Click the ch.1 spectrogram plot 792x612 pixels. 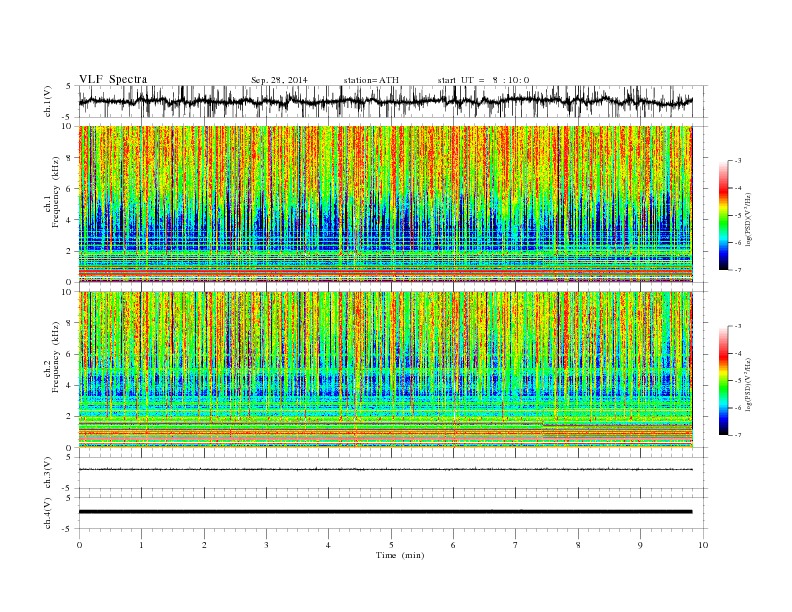pyautogui.click(x=385, y=204)
